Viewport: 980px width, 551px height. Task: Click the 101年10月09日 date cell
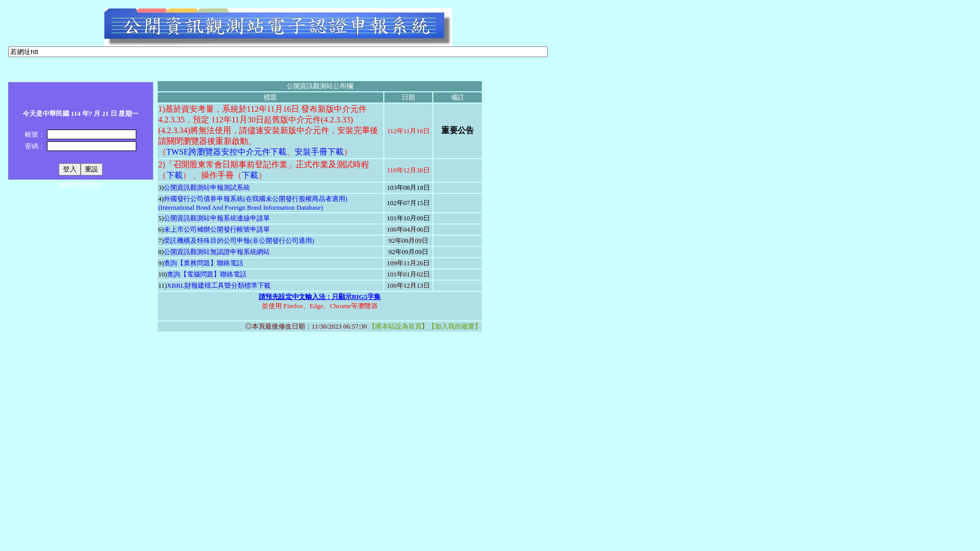[x=408, y=218]
